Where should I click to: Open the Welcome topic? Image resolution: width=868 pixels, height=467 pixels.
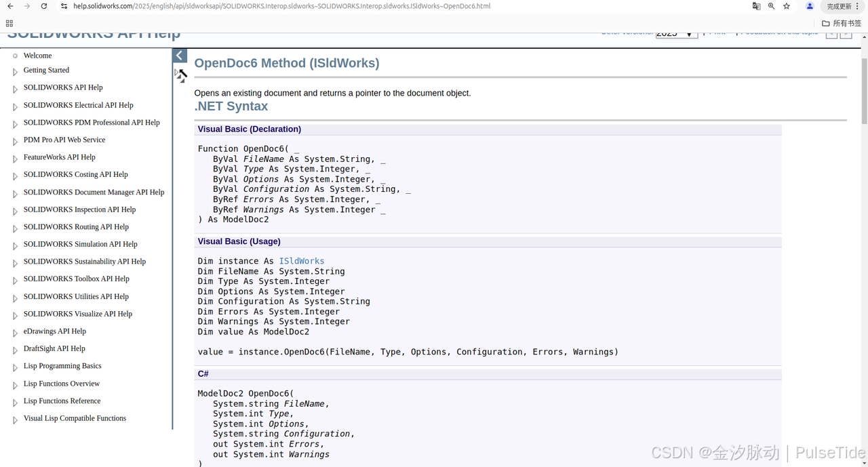point(37,56)
